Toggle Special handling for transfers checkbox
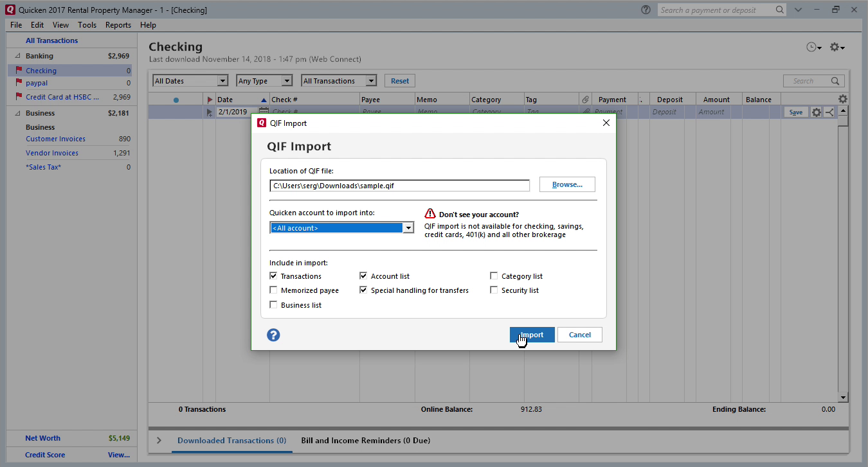Screen dimensions: 868x467 pos(364,290)
